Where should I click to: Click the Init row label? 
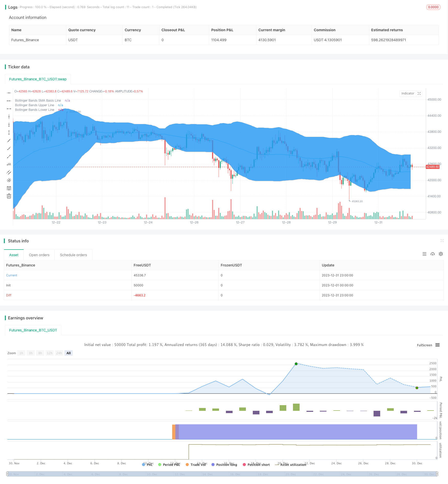coord(8,285)
